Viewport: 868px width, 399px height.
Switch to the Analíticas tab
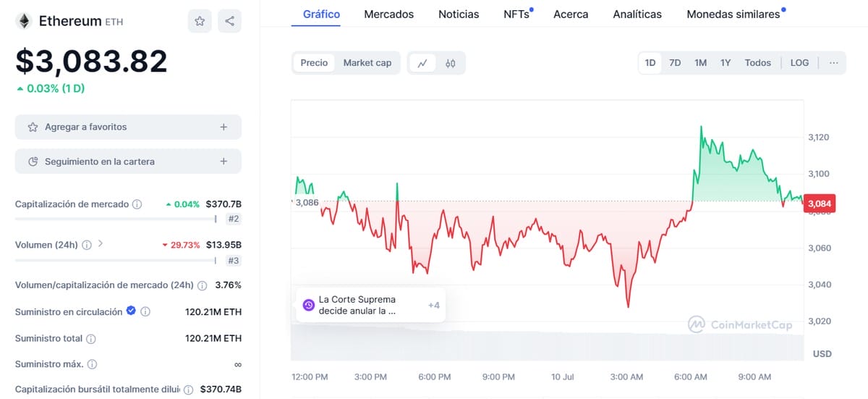pos(637,14)
